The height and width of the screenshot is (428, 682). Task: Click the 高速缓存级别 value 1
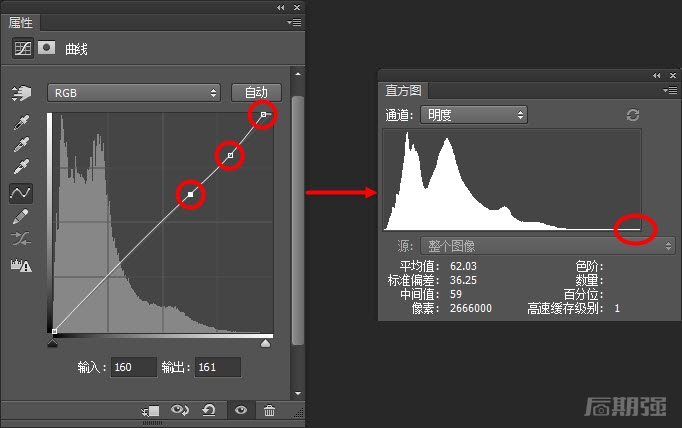[617, 308]
